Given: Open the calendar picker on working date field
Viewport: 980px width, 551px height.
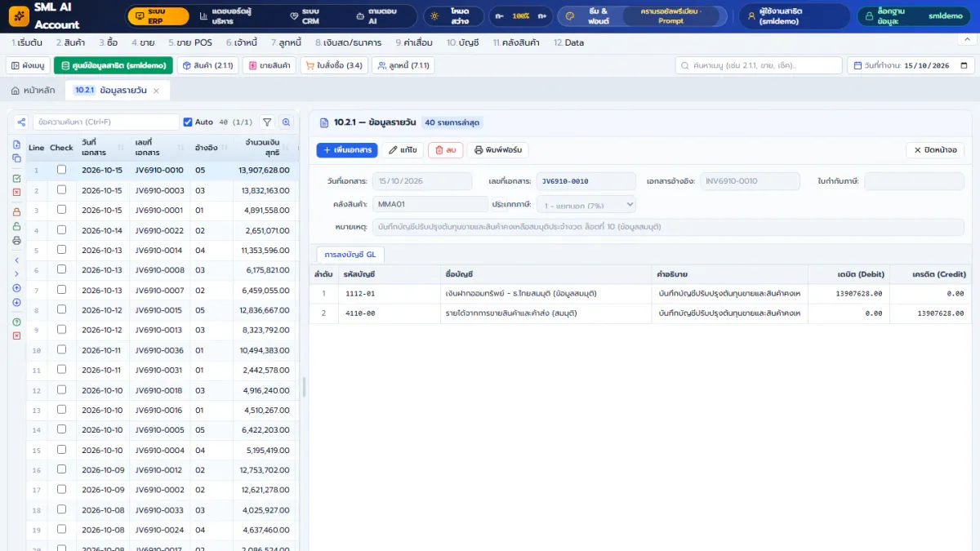Looking at the screenshot, I should click(x=964, y=65).
